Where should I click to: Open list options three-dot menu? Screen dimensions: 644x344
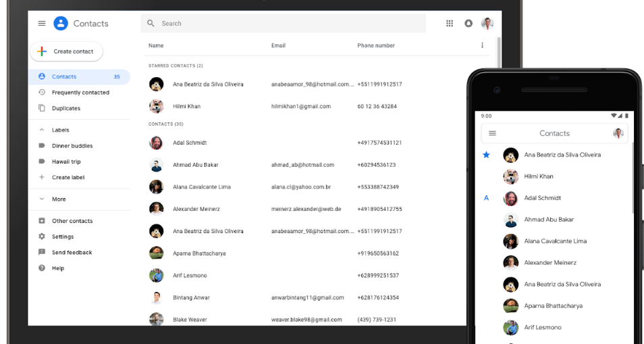click(482, 45)
